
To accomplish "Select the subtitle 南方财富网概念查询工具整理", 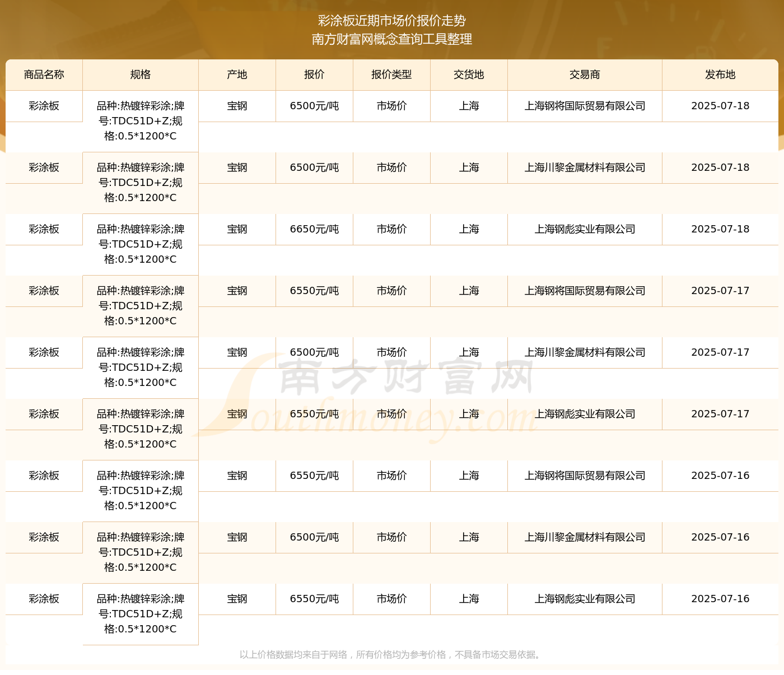I will click(392, 39).
